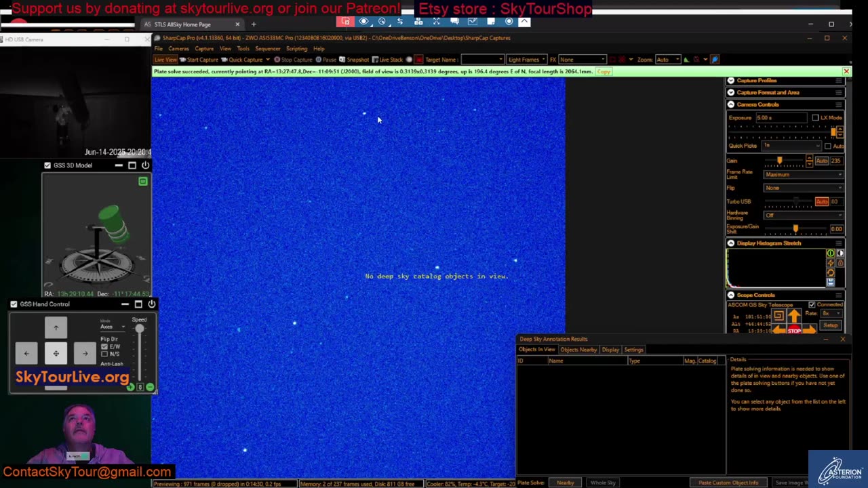Open the scope Rate dropdown

[830, 313]
